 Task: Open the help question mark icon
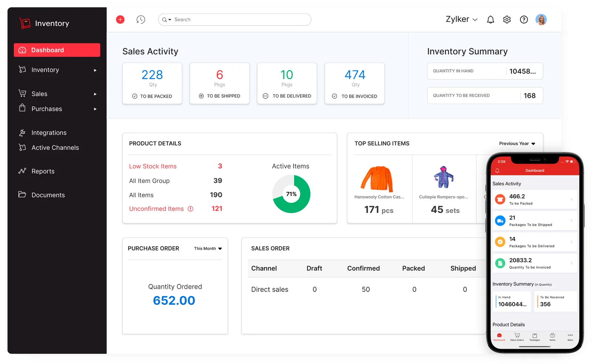point(524,20)
